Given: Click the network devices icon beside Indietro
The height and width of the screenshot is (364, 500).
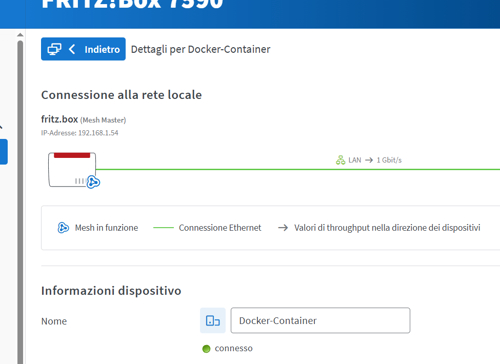Looking at the screenshot, I should click(x=54, y=49).
